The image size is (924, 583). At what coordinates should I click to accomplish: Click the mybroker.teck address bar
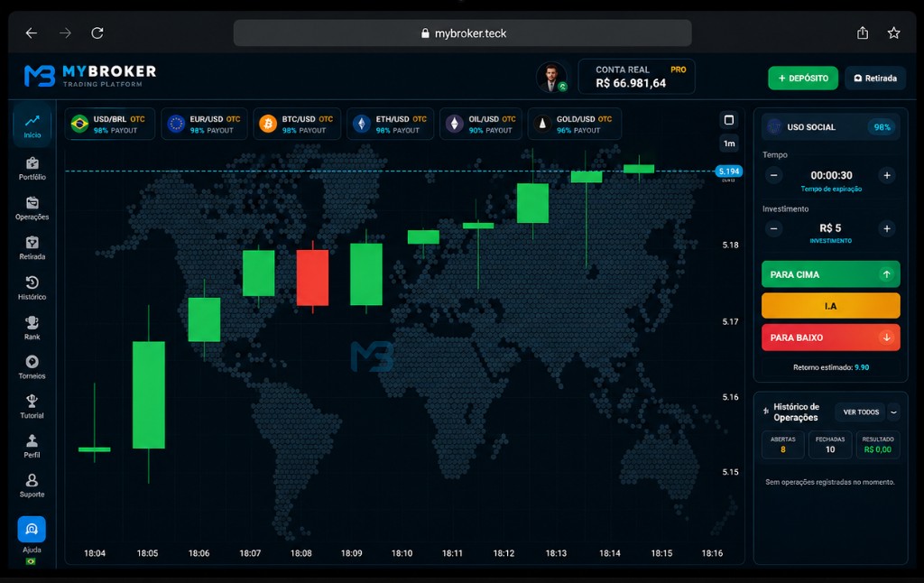click(x=463, y=33)
